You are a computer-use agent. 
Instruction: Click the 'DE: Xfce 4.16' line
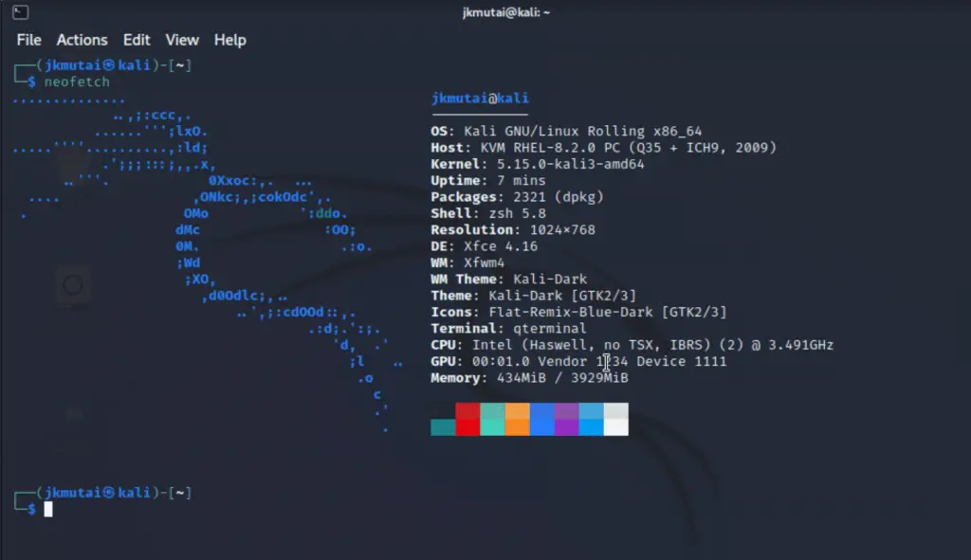tap(485, 246)
